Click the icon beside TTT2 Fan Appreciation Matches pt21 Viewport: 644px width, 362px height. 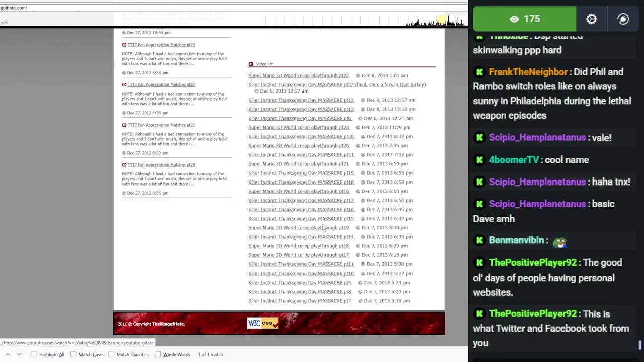coord(124,125)
